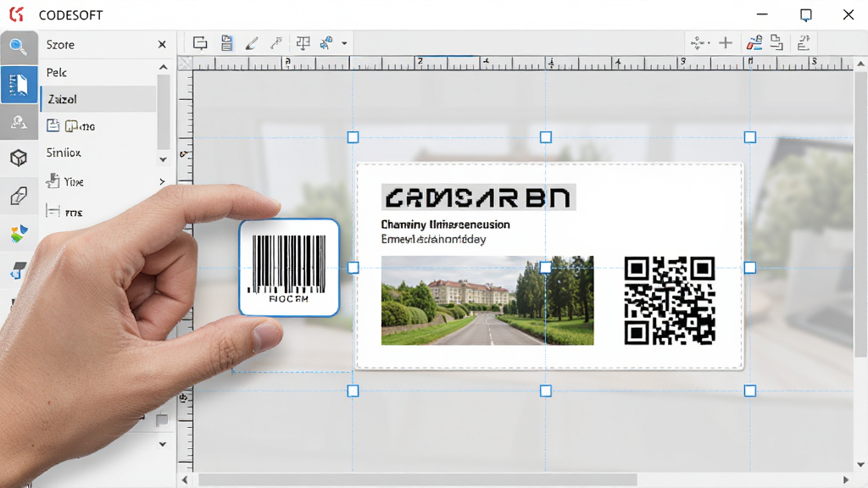Click the top-left selection handle
Viewport: 868px width, 488px height.
point(353,137)
